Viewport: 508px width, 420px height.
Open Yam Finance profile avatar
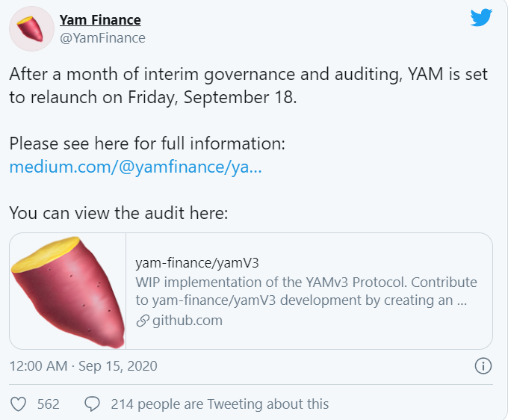click(x=31, y=29)
